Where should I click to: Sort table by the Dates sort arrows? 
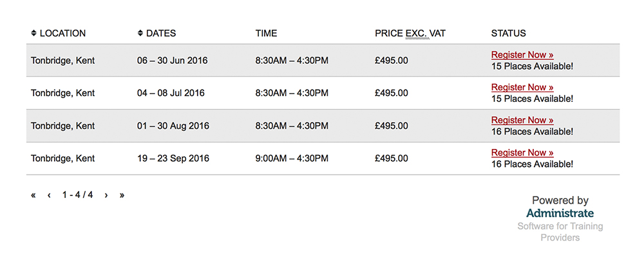[x=140, y=34]
